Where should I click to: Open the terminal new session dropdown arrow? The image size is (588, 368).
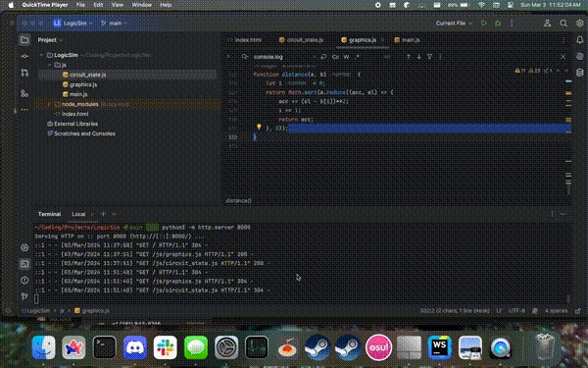[114, 214]
